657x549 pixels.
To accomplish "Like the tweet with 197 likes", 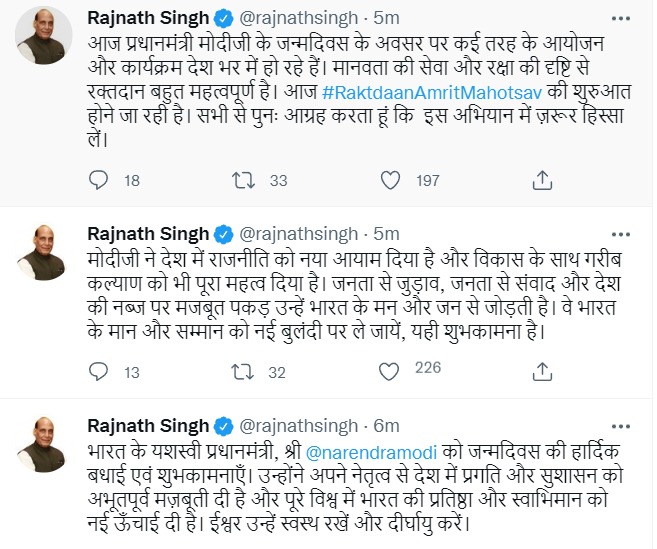I will point(395,180).
